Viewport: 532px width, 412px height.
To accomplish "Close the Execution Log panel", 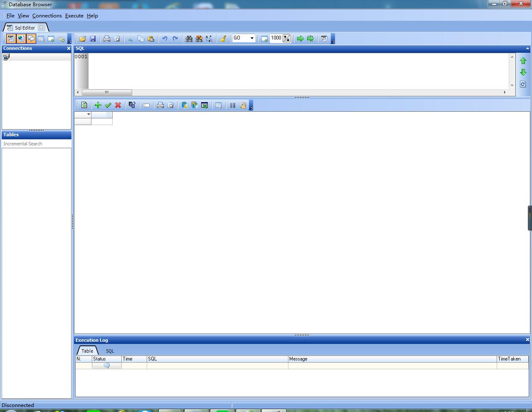I will point(527,340).
